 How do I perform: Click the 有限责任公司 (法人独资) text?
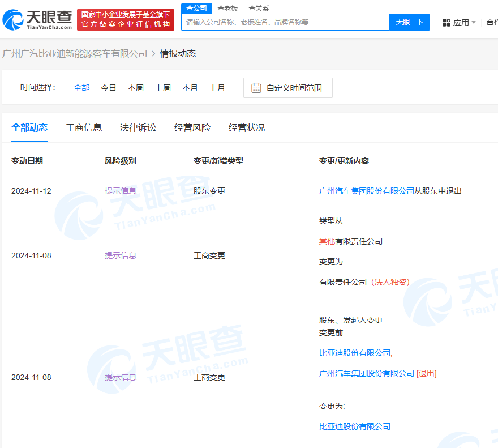pyautogui.click(x=364, y=282)
